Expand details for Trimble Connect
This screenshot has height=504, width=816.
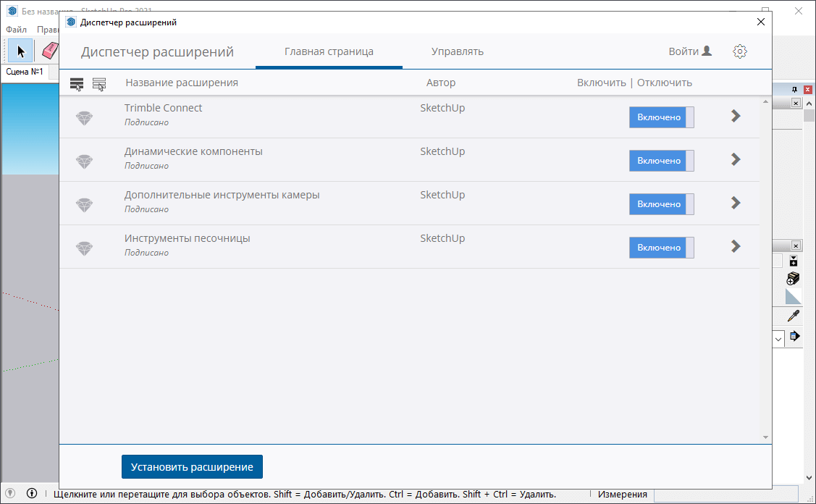[736, 116]
